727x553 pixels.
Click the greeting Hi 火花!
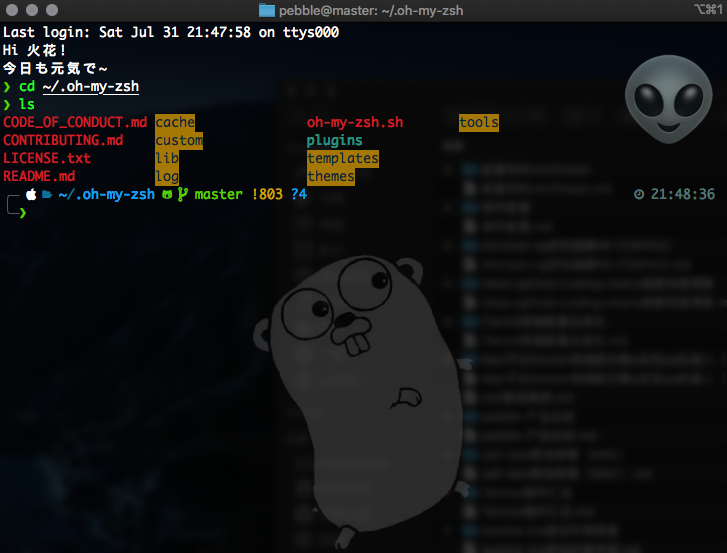pyautogui.click(x=35, y=50)
